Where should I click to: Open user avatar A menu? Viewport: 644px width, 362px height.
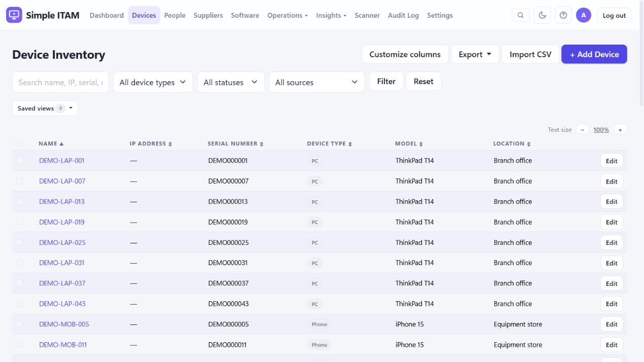584,15
